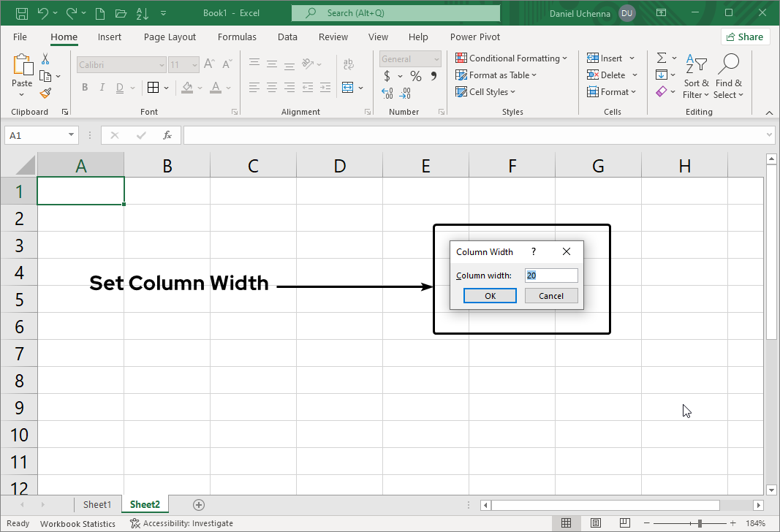Select the Column width input field
The width and height of the screenshot is (780, 532).
(x=551, y=275)
